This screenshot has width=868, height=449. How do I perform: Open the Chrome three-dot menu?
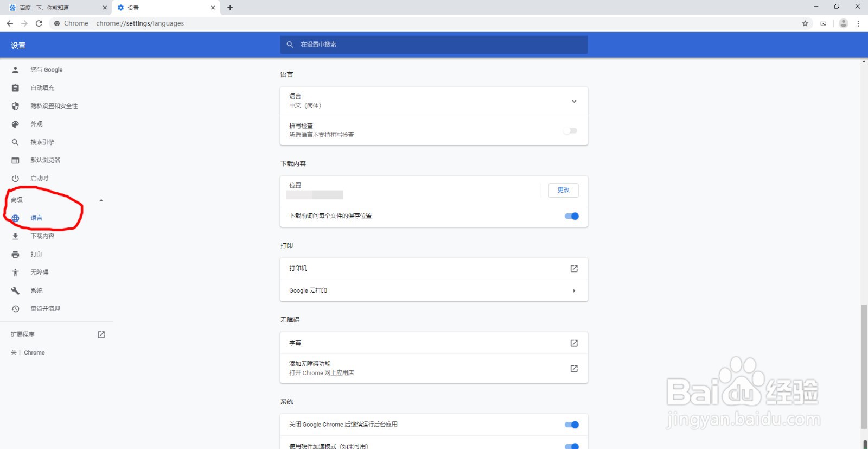click(x=858, y=23)
